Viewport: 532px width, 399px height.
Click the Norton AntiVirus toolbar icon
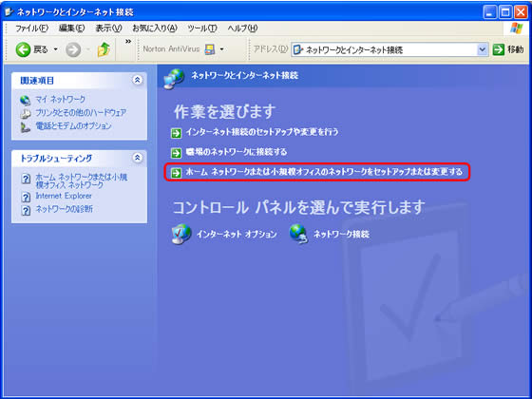210,49
